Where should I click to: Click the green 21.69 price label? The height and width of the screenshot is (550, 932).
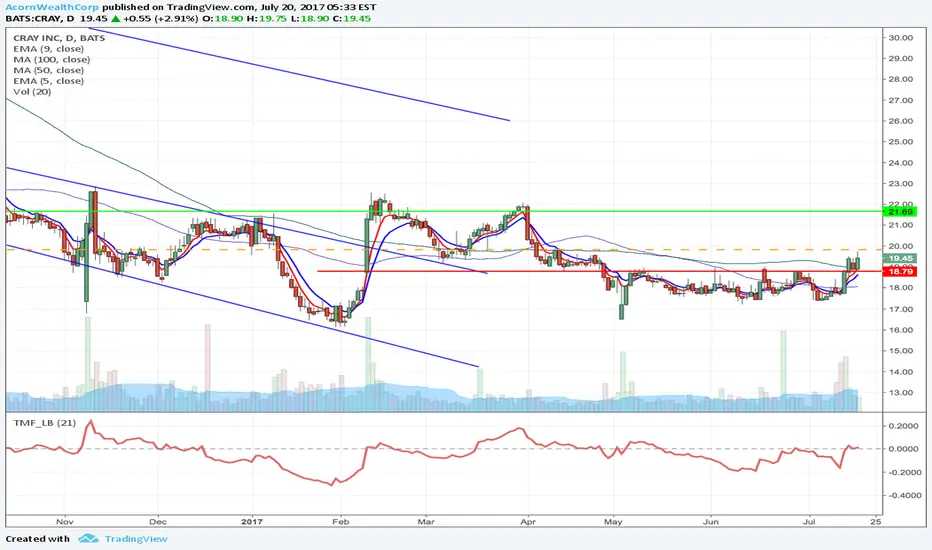(900, 212)
